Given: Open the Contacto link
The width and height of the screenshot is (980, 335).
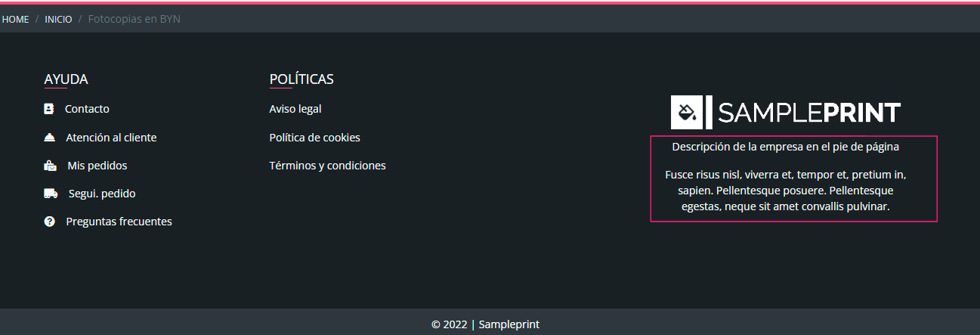Looking at the screenshot, I should tap(87, 109).
